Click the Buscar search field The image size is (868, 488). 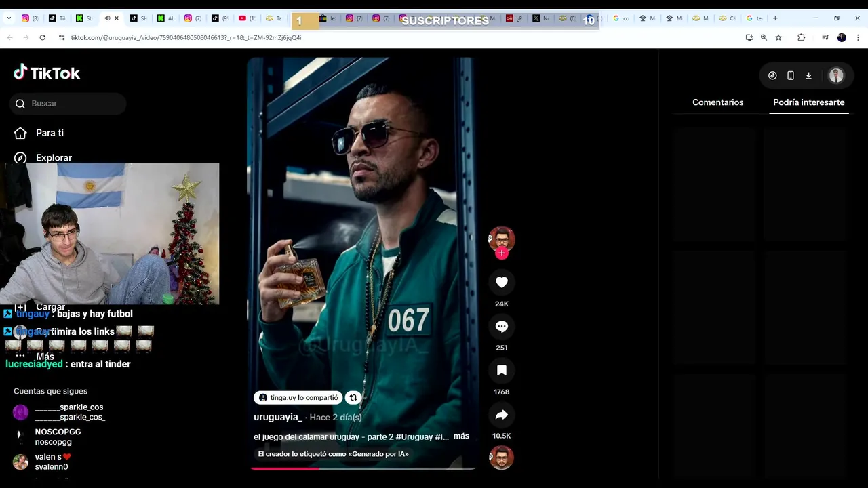[x=68, y=104]
